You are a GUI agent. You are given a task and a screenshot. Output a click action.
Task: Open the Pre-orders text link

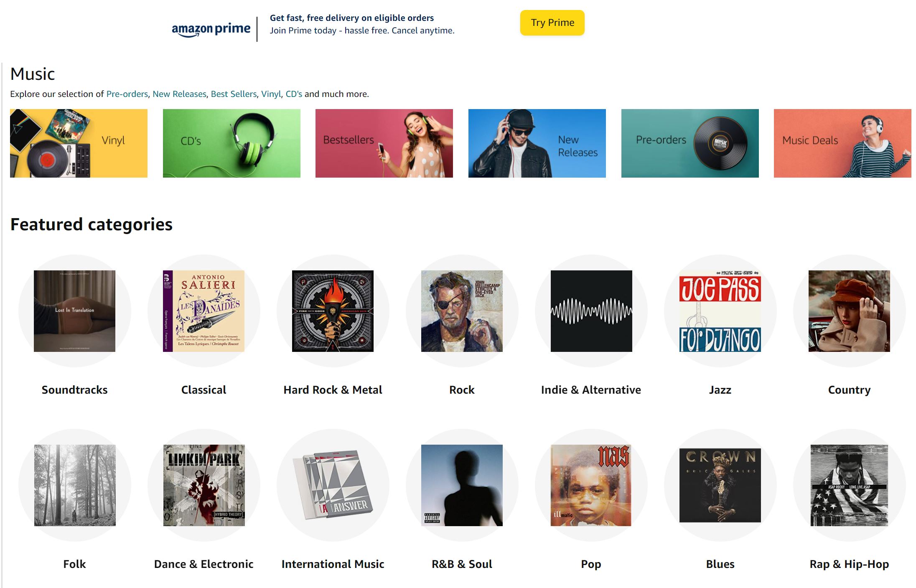[x=127, y=94]
